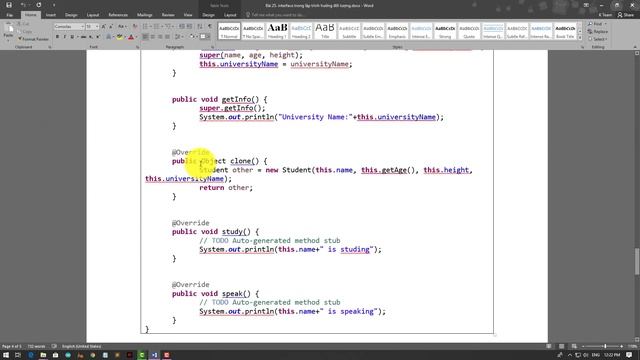Open the Select dropdown in Editing group
The image size is (640, 360).
[598, 39]
